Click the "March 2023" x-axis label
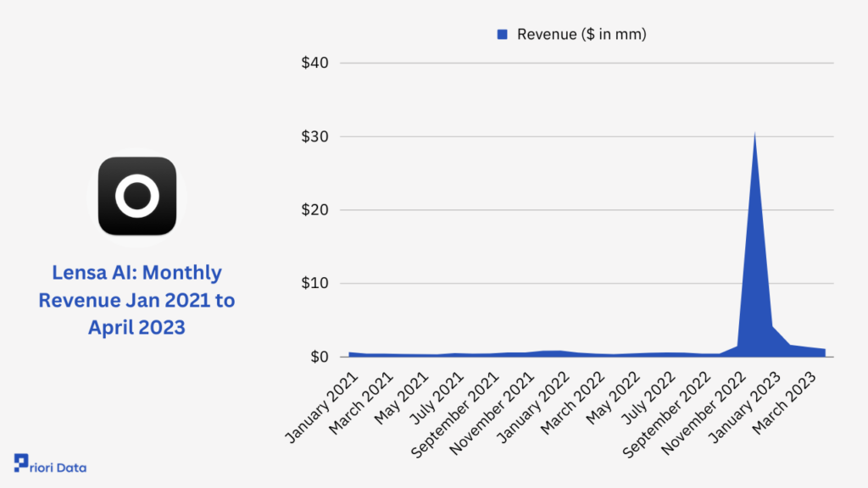This screenshot has height=488, width=868. coord(784,403)
